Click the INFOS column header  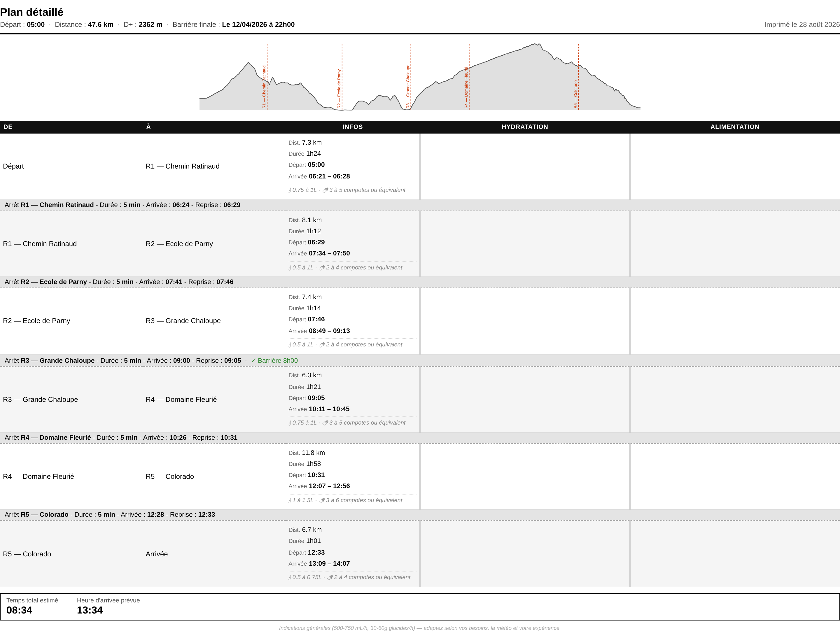click(352, 127)
